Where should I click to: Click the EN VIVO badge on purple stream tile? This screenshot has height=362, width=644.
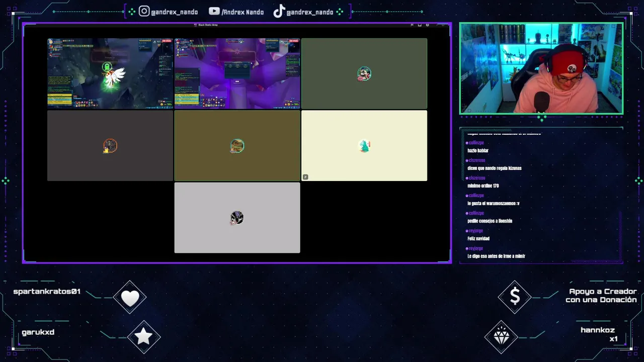pyautogui.click(x=294, y=41)
